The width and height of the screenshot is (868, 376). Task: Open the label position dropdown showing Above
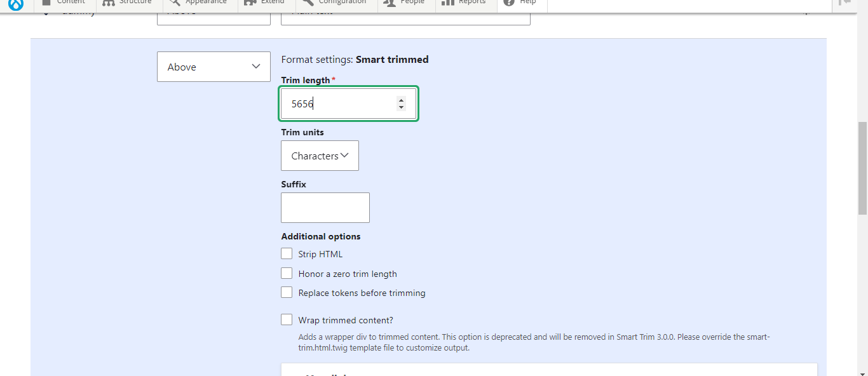(x=214, y=66)
